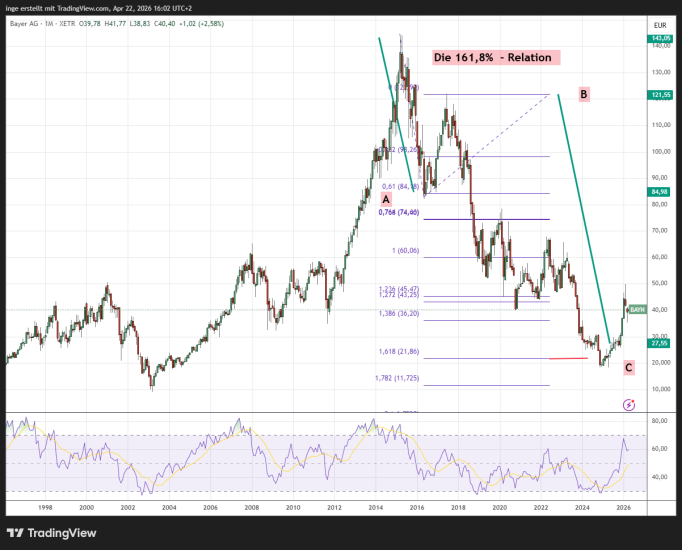The width and height of the screenshot is (682, 550).
Task: Click the 2014 mark on time axis
Action: pyautogui.click(x=373, y=508)
